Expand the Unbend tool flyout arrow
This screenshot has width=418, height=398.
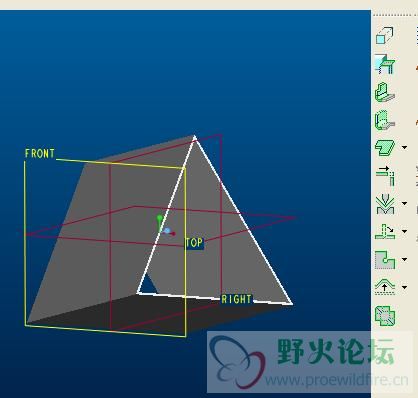click(x=404, y=231)
